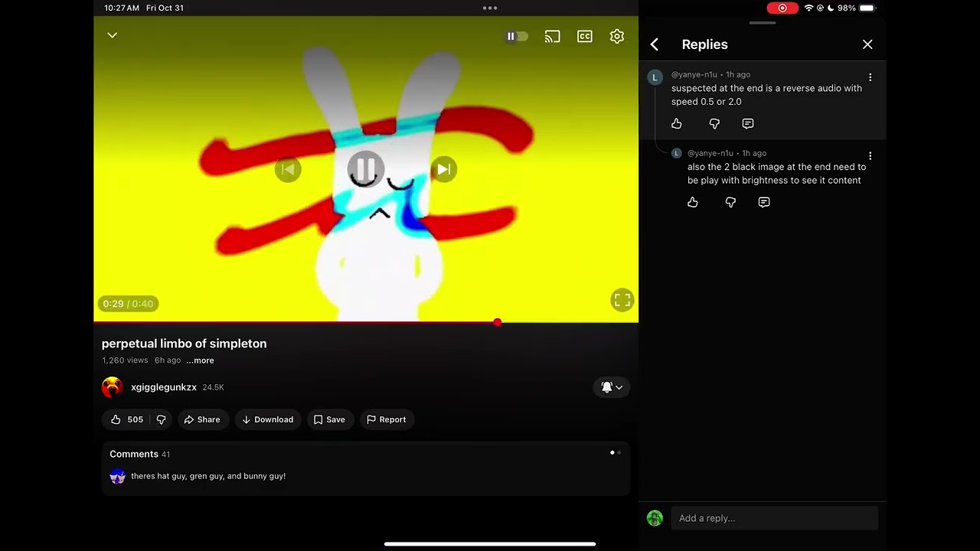
Task: Like the video with thumbs up
Action: 126,419
